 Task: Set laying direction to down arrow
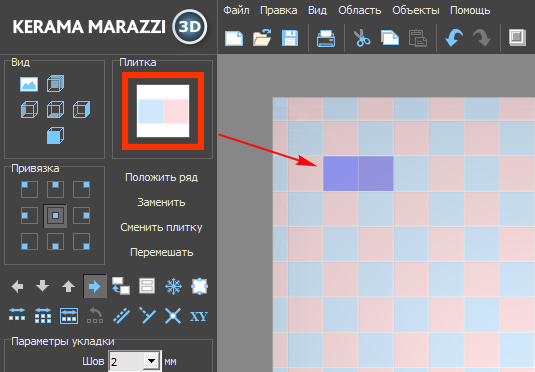tap(42, 286)
